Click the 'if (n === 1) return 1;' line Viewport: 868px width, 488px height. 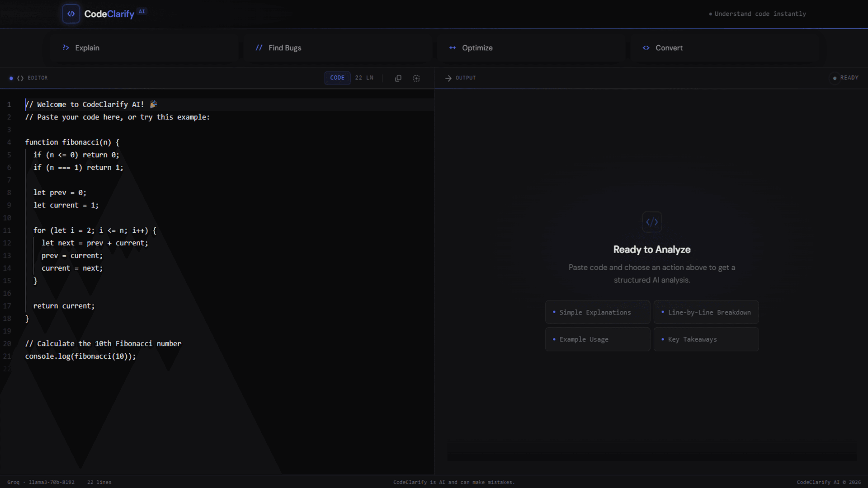point(78,168)
